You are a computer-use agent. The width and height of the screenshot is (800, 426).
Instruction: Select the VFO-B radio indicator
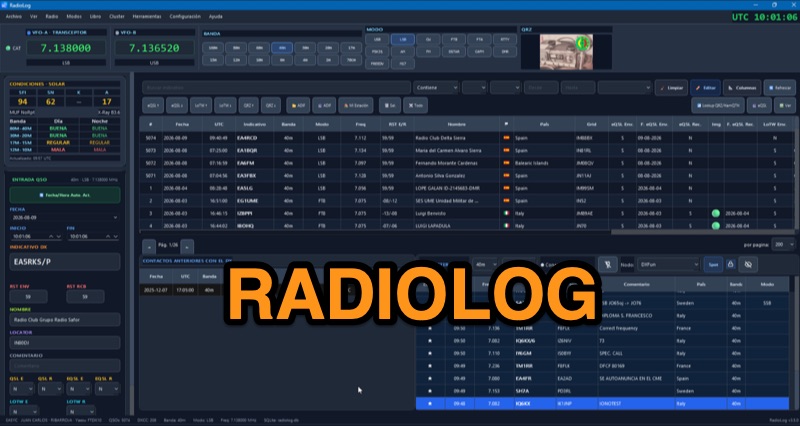[117, 33]
